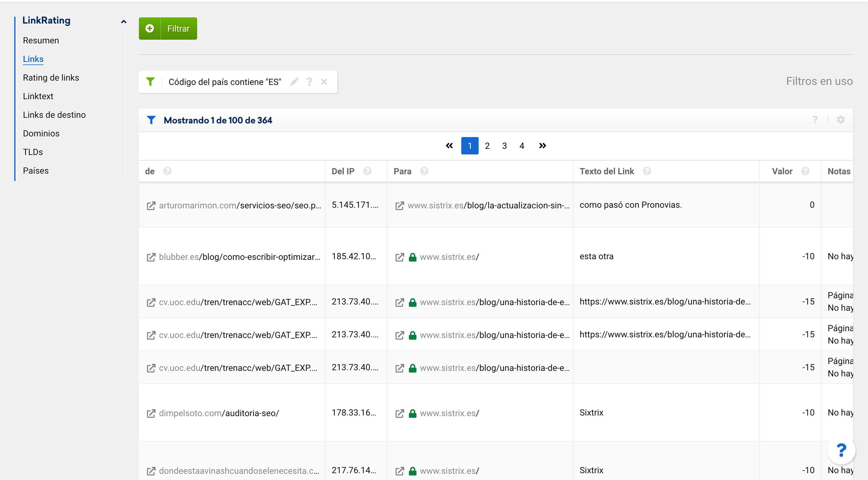Image resolution: width=868 pixels, height=480 pixels.
Task: Go to first page with double left arrow
Action: point(449,146)
